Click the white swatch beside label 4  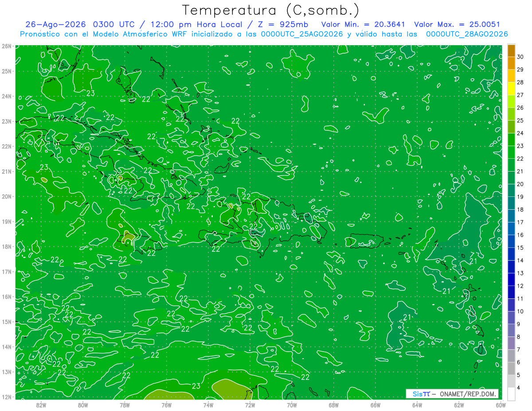(511, 394)
